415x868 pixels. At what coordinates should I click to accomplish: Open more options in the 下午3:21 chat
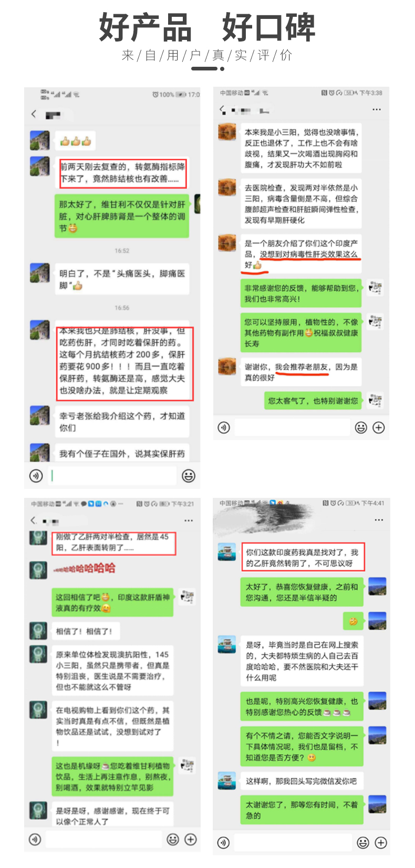(x=189, y=520)
